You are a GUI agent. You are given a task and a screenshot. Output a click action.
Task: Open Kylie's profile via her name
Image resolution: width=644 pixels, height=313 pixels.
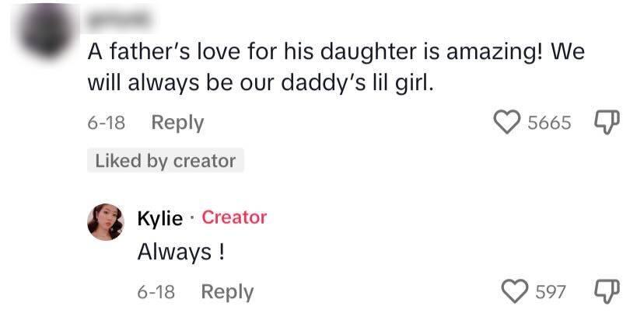click(159, 218)
